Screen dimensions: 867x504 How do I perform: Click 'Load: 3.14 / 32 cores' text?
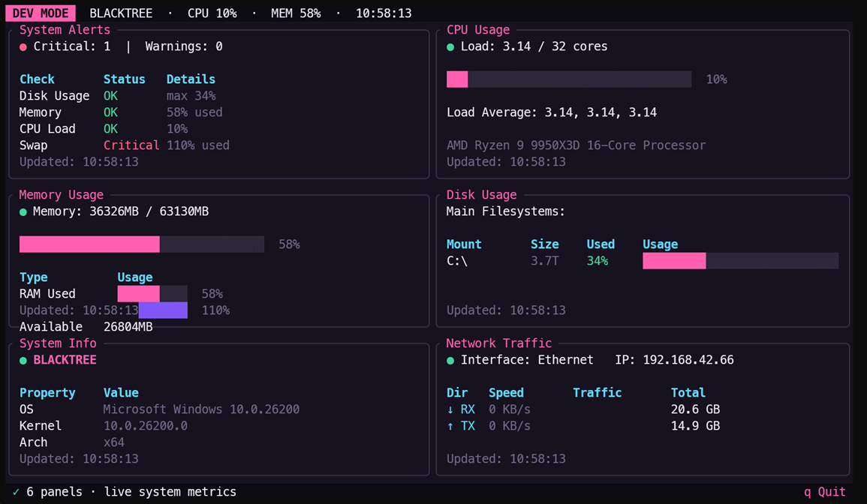click(x=534, y=46)
